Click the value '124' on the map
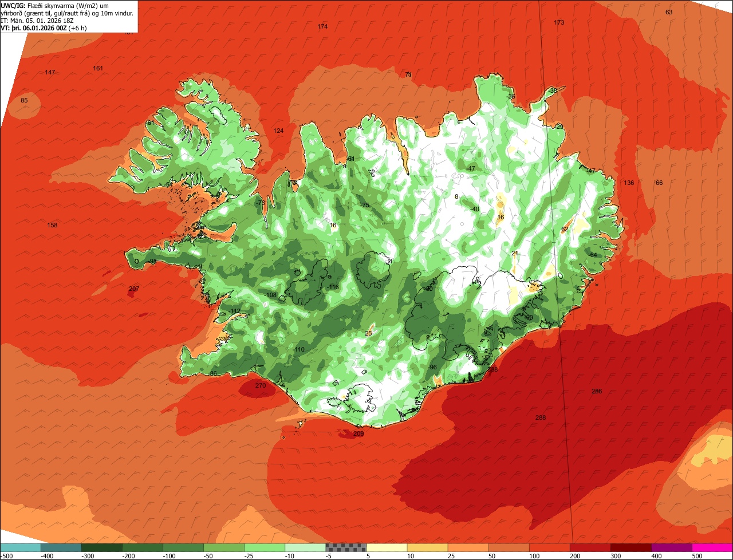The width and height of the screenshot is (733, 560). [278, 131]
